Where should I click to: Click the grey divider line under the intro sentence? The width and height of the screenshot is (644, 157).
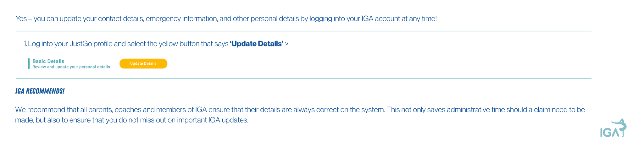[303, 31]
